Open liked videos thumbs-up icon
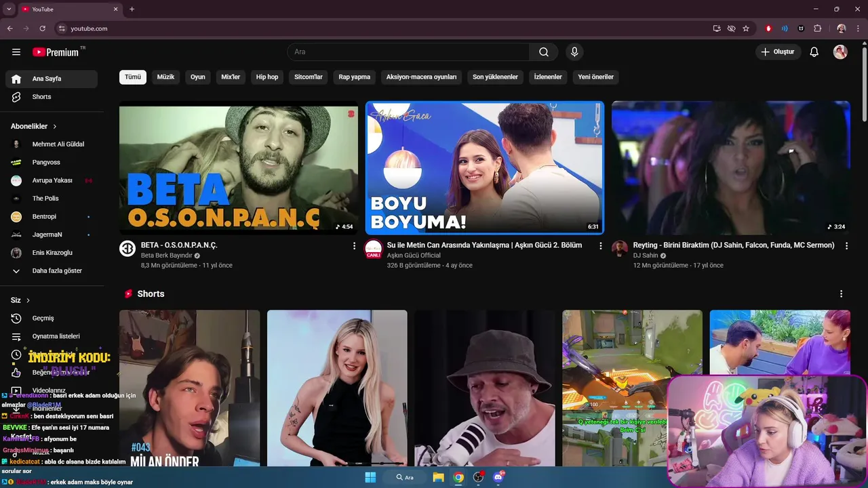Image resolution: width=868 pixels, height=488 pixels. pyautogui.click(x=16, y=373)
